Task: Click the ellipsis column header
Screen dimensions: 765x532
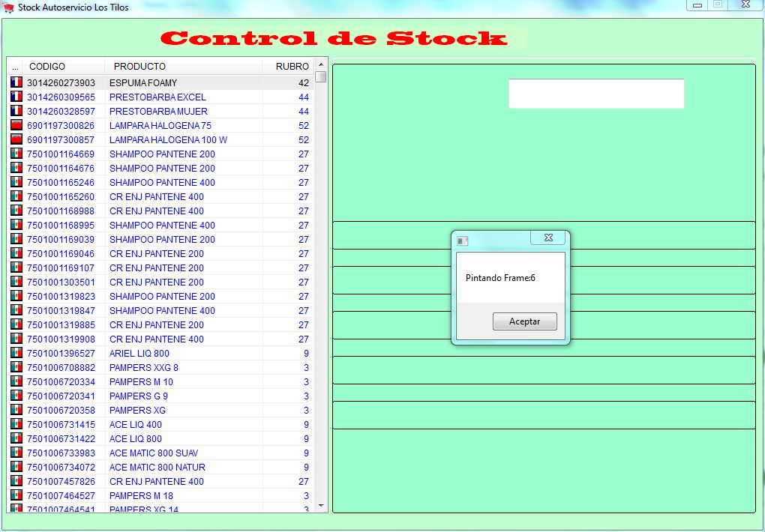Action: pos(16,67)
